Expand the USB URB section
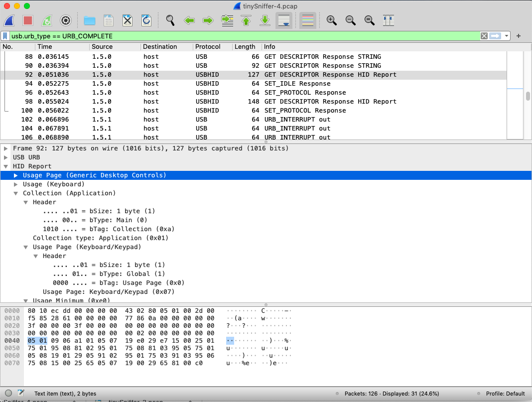 6,157
